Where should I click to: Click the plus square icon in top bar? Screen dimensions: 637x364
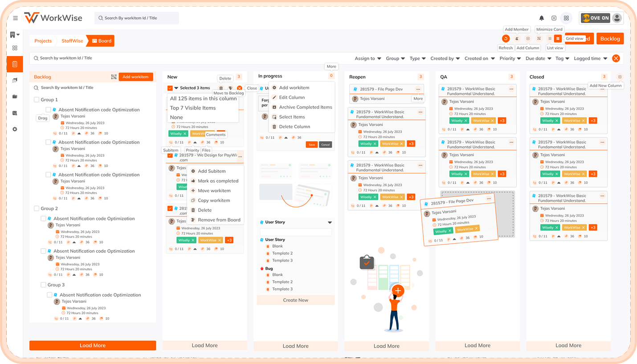click(554, 18)
